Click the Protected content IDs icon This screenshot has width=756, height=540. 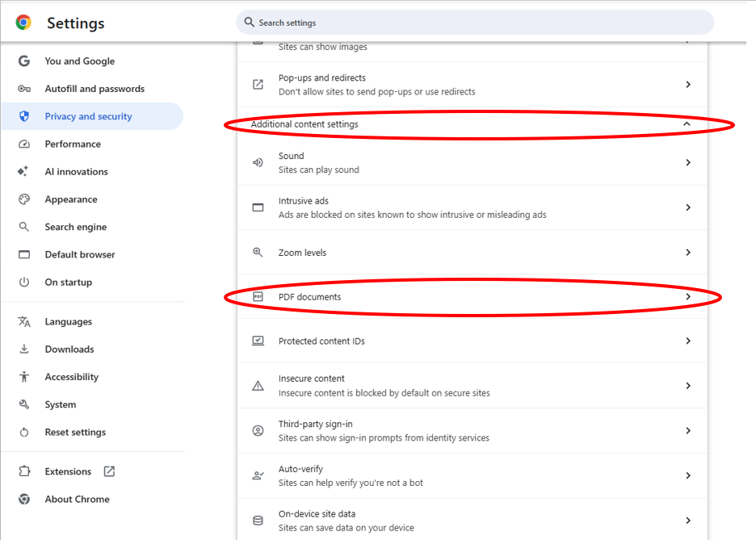[x=258, y=341]
